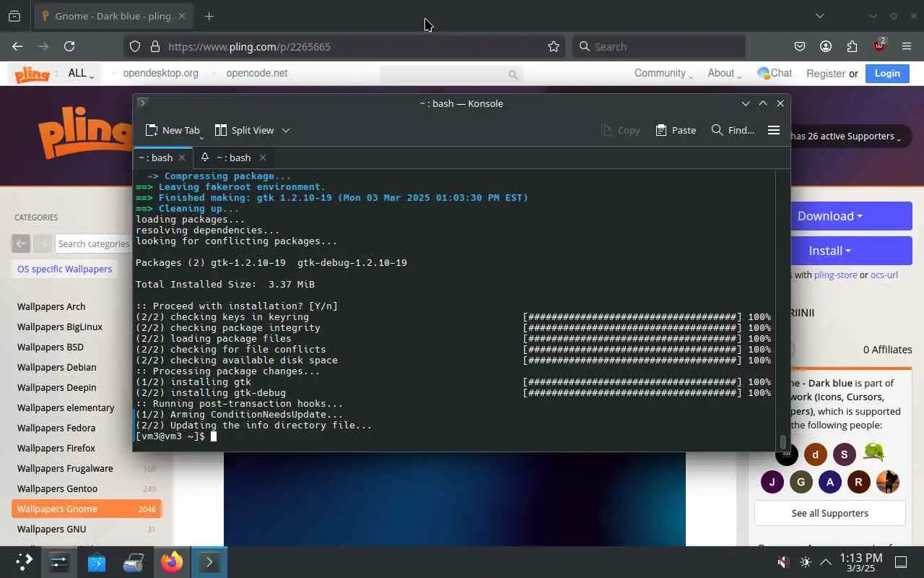Image resolution: width=924 pixels, height=578 pixels.
Task: Select the 'Gnome - Dark blue - pling' tab
Action: [x=113, y=16]
